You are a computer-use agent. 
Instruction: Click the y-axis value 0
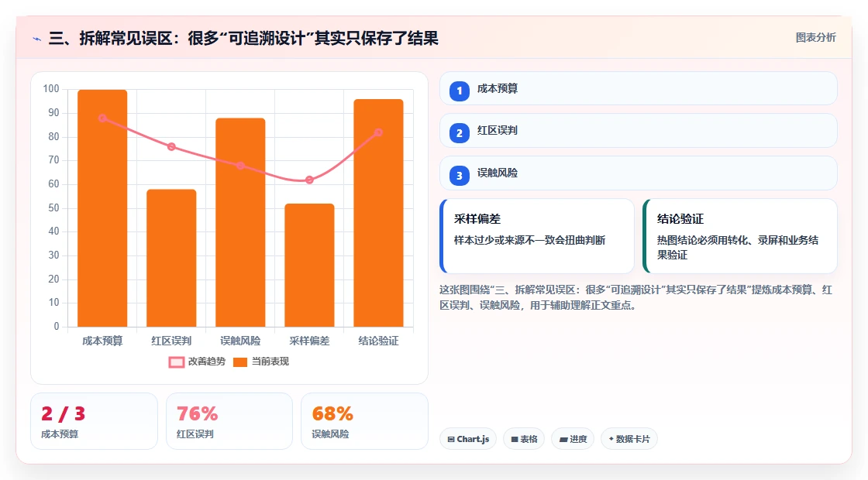click(x=57, y=326)
